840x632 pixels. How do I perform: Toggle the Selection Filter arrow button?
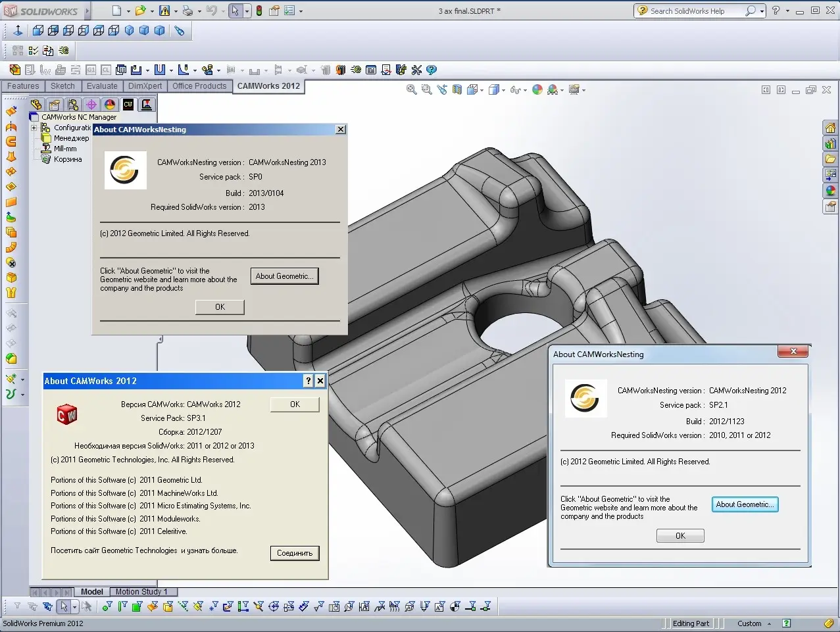tap(63, 606)
